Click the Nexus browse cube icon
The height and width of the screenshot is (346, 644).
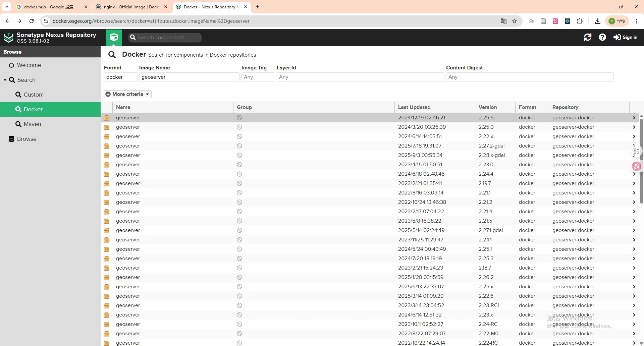tap(114, 37)
